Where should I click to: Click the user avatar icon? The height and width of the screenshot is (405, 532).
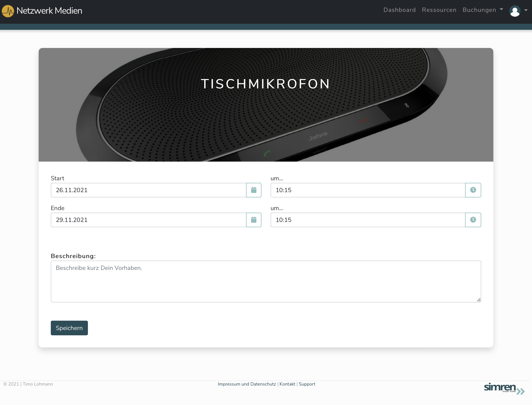coord(515,11)
